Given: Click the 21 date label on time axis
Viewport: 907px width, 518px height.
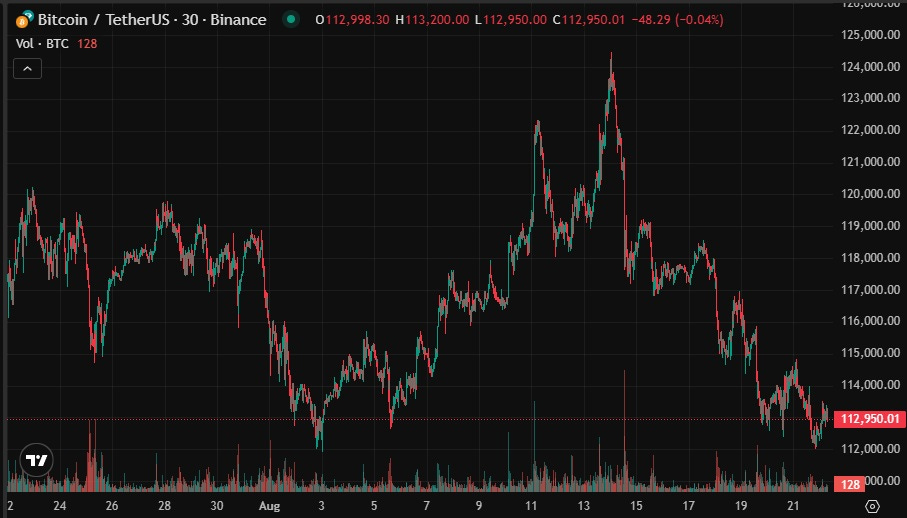Looking at the screenshot, I should [793, 506].
